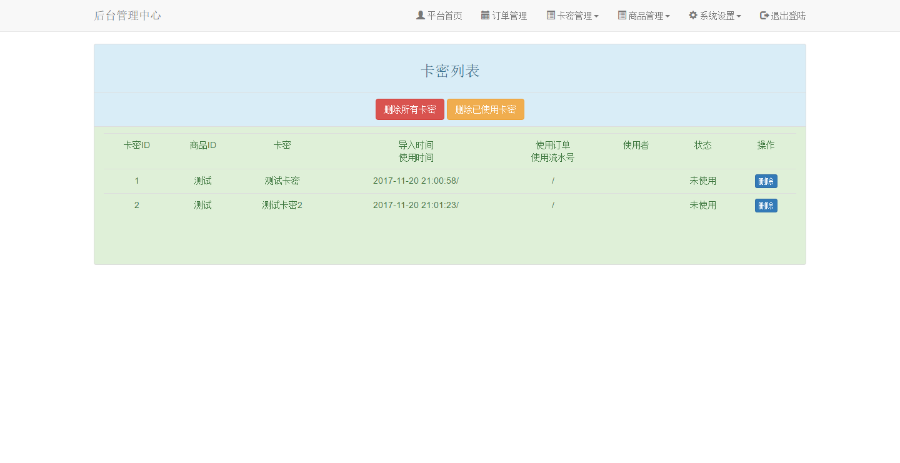Click the list icon beside 订单管理
The width and height of the screenshot is (900, 463).
[x=485, y=15]
